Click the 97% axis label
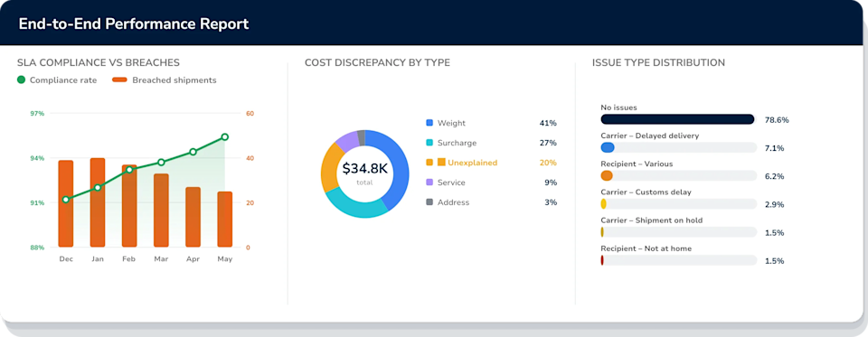Screen dimensions: 868x337 (x=37, y=114)
